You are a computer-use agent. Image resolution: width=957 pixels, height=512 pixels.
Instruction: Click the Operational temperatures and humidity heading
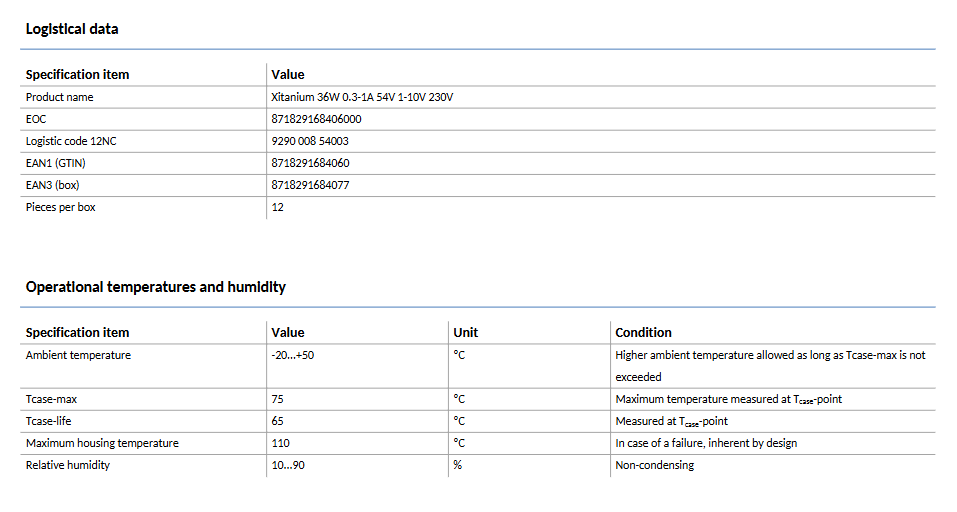(x=156, y=287)
